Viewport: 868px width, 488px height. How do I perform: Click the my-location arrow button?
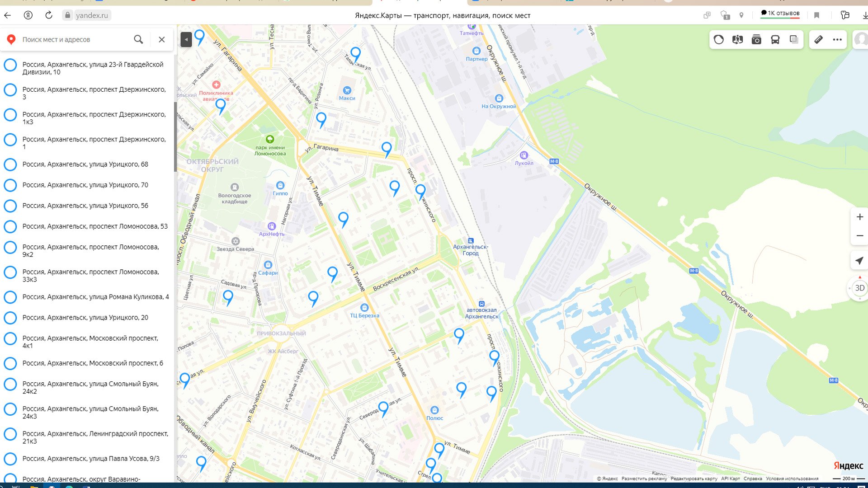[859, 260]
